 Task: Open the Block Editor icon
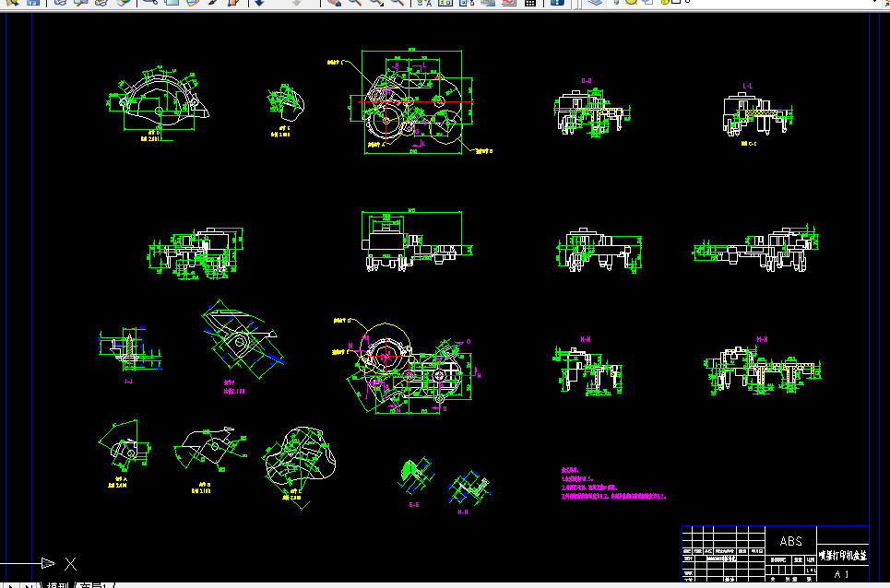(x=233, y=2)
